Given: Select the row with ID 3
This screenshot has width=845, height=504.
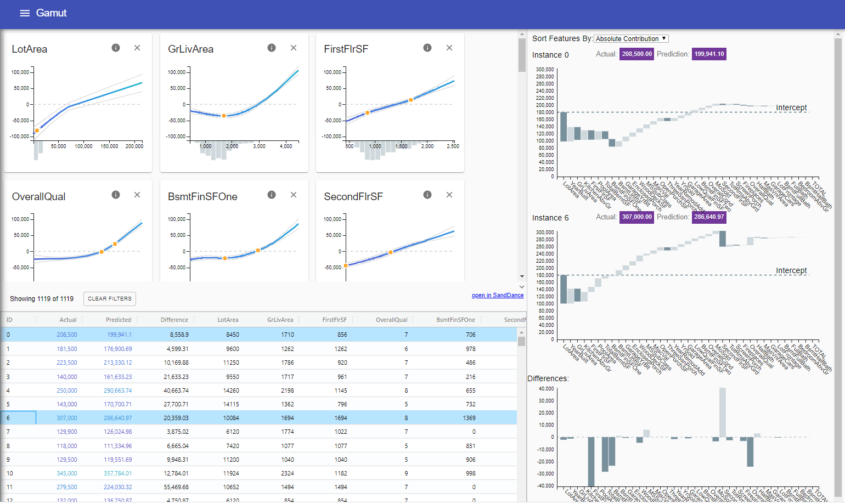Looking at the screenshot, I should click(219, 376).
